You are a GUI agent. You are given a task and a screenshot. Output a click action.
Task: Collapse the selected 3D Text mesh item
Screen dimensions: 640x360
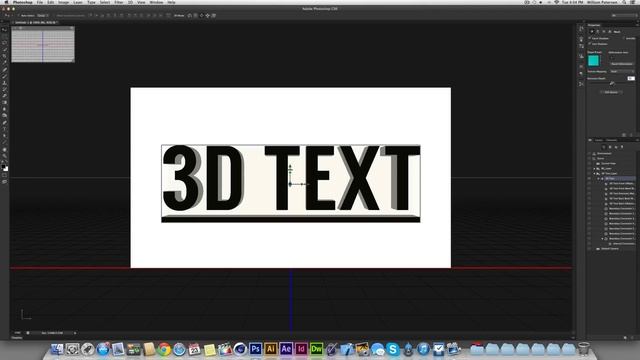tap(598, 178)
